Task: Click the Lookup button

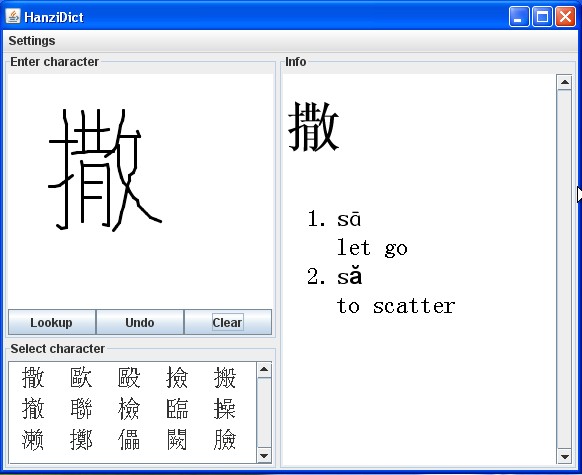Action: coord(52,322)
